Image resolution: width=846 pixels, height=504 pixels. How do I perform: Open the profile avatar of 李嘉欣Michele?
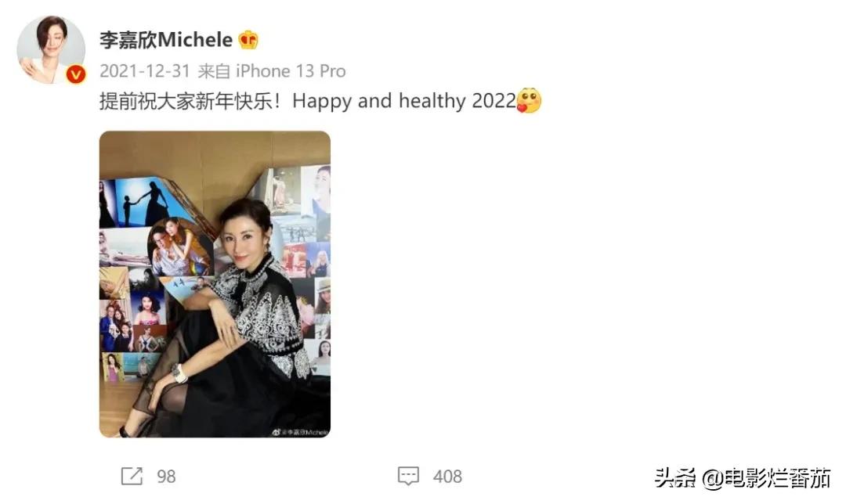tap(51, 49)
